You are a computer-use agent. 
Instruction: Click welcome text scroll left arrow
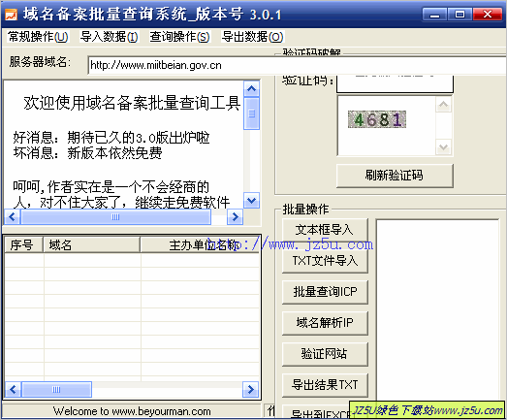(13, 217)
